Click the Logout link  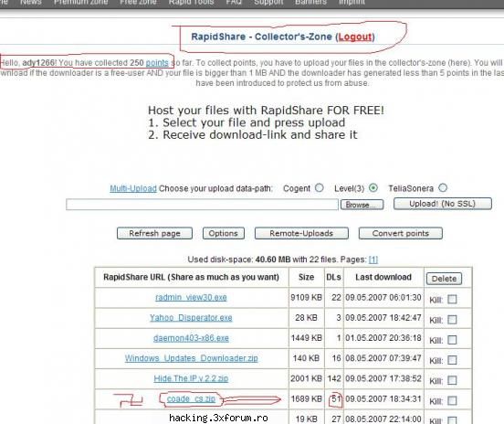(x=355, y=37)
